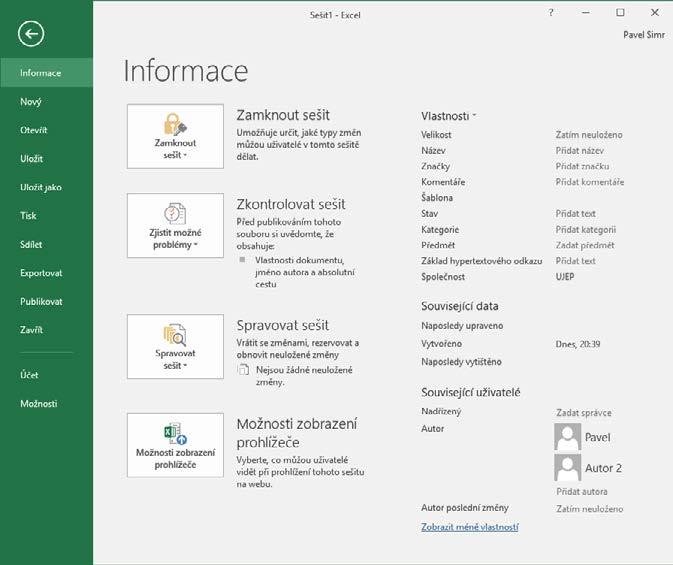673x565 pixels.
Task: Click the Související data heading
Action: click(460, 306)
